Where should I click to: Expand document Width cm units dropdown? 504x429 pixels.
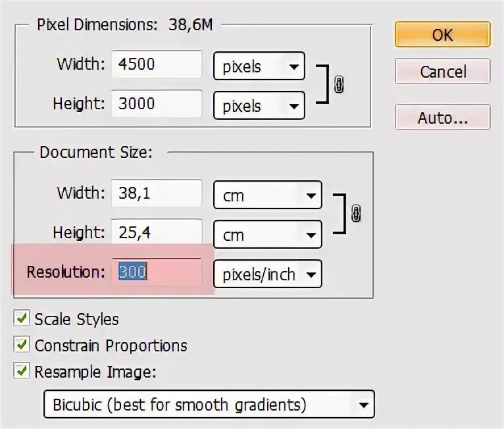267,195
